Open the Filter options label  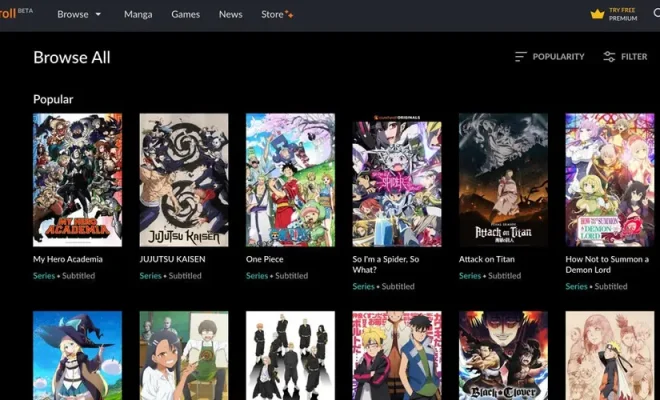634,56
